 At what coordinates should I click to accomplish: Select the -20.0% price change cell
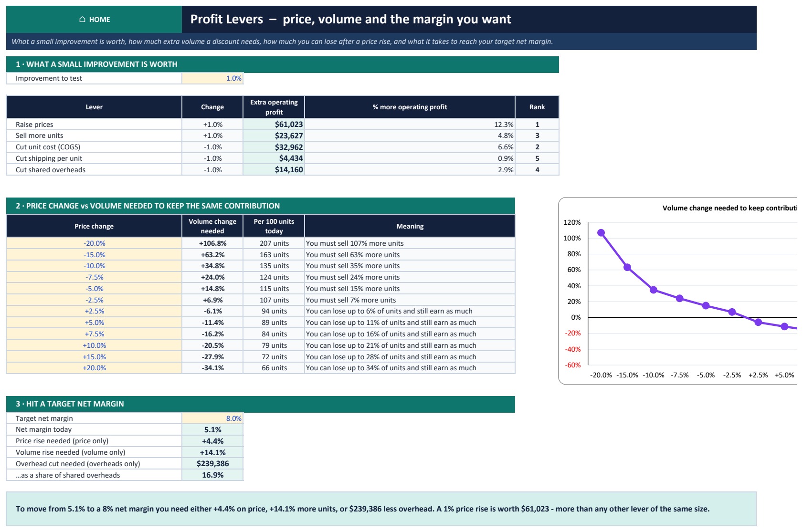(x=94, y=243)
